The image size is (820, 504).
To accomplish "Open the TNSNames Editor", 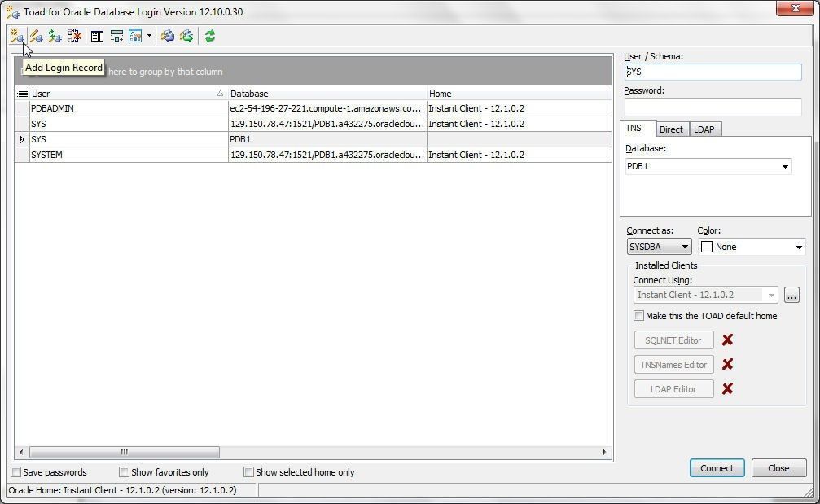I will click(x=673, y=365).
